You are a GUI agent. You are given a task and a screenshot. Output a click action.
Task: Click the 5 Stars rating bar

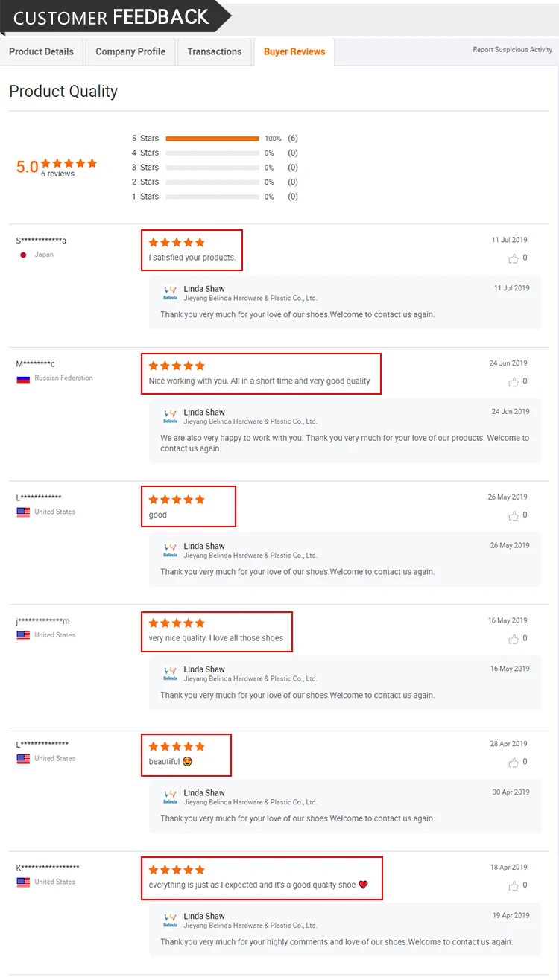[x=212, y=139]
